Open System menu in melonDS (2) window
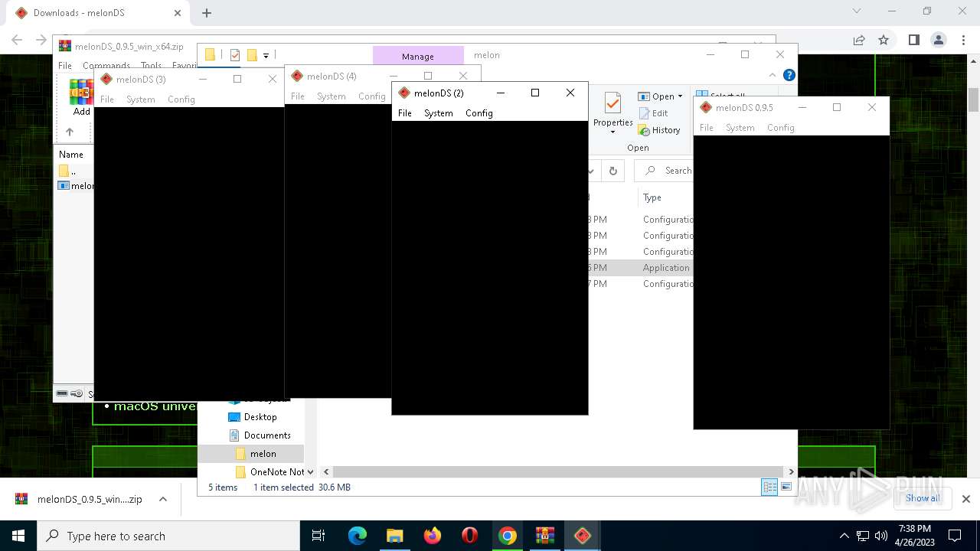This screenshot has height=551, width=980. 439,113
